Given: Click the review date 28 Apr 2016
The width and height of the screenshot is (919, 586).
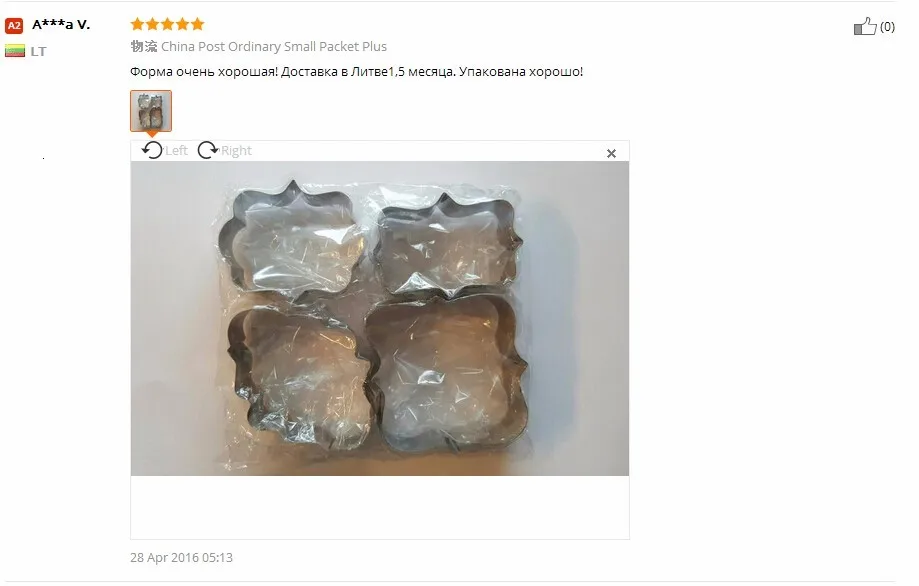Looking at the screenshot, I should coord(181,557).
